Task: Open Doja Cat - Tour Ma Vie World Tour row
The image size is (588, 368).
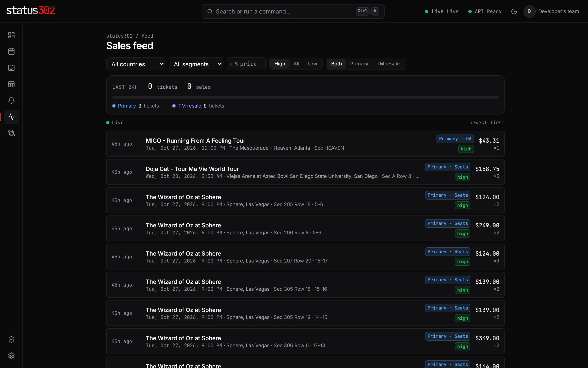Action: click(305, 172)
